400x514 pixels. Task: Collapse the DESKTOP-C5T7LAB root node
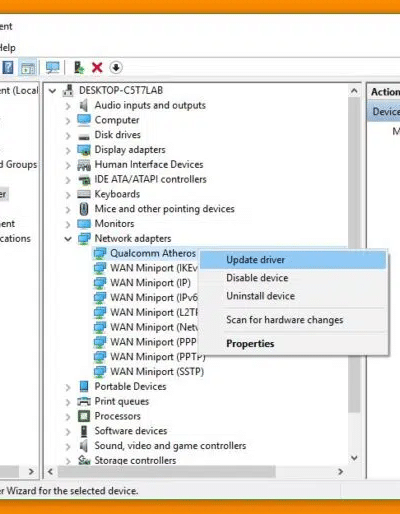[x=52, y=91]
